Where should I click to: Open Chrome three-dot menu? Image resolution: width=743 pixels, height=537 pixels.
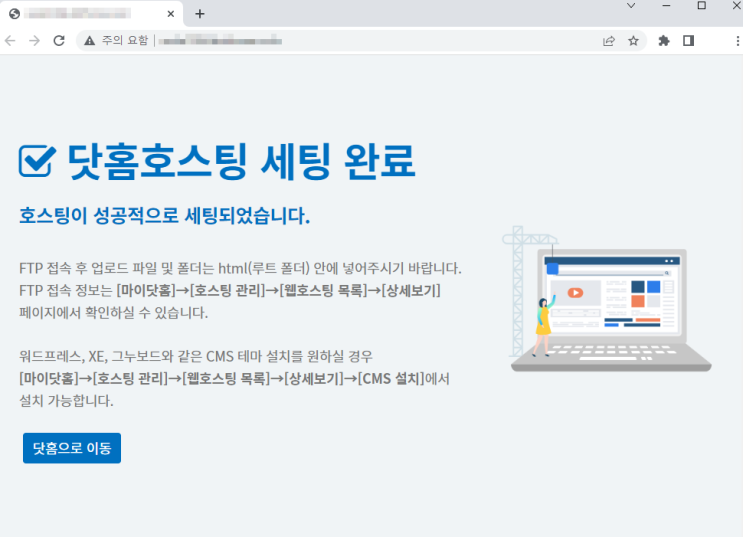point(737,41)
